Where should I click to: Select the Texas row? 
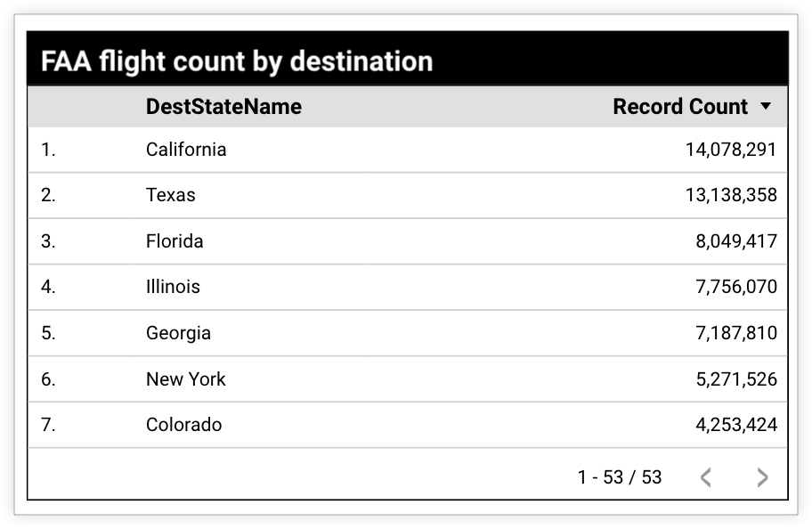[x=172, y=195]
